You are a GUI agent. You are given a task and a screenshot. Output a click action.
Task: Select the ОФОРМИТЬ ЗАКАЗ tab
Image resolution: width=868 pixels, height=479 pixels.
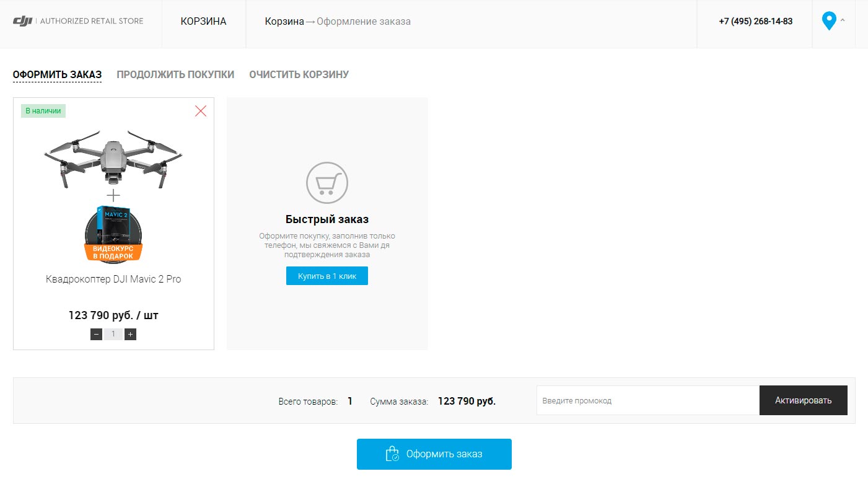point(57,75)
